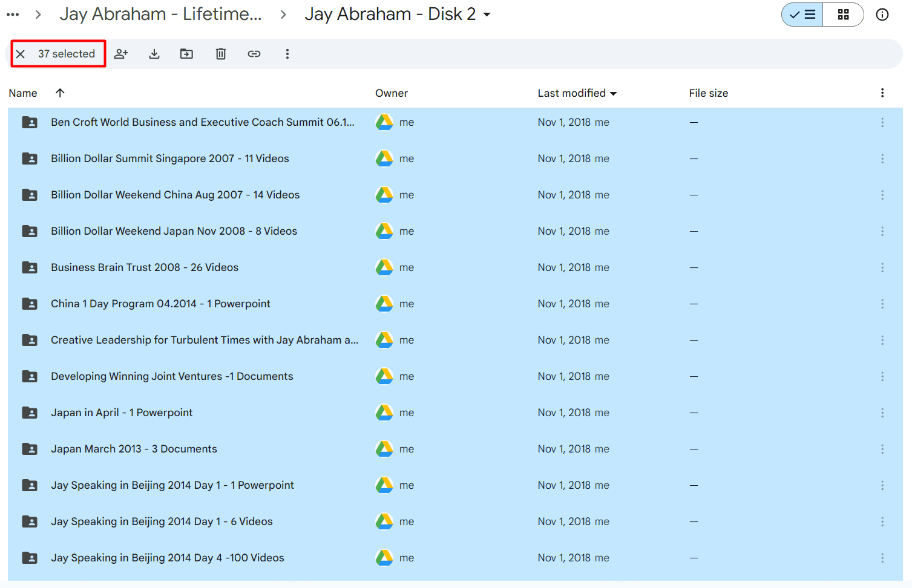
Task: Click Drive owner icon in China 1 Day Program row
Action: click(x=384, y=304)
